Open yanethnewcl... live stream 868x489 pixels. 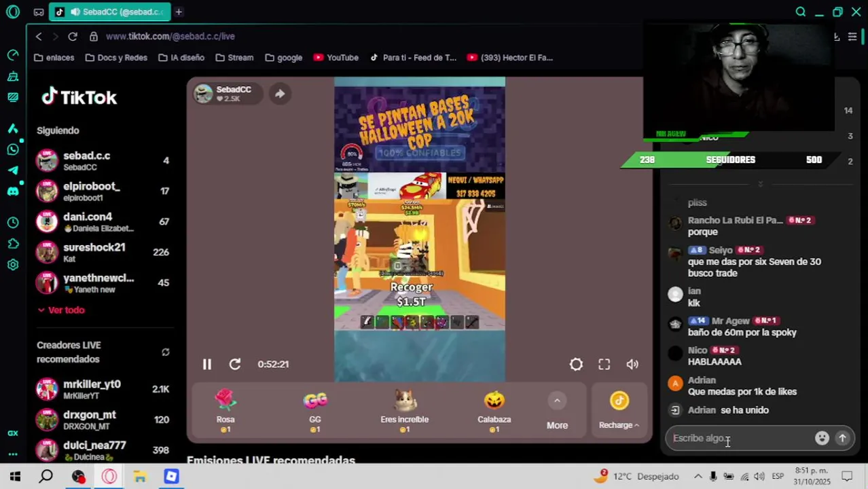103,283
